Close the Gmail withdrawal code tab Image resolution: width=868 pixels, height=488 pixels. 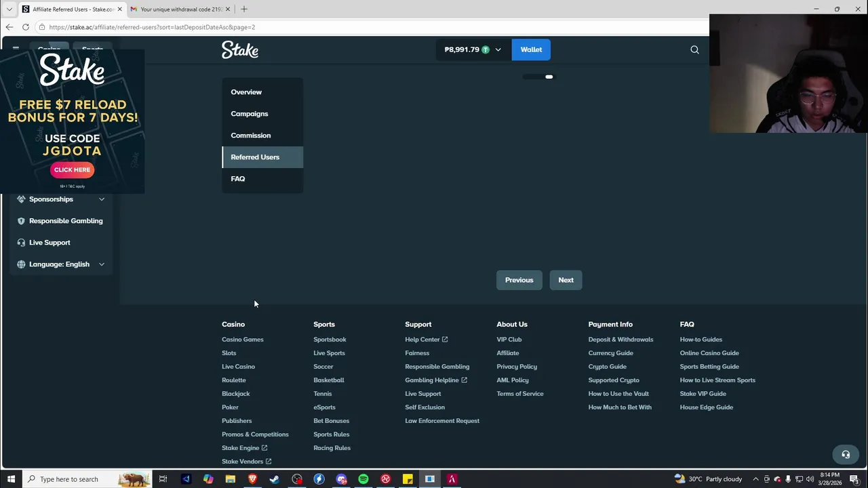point(228,9)
